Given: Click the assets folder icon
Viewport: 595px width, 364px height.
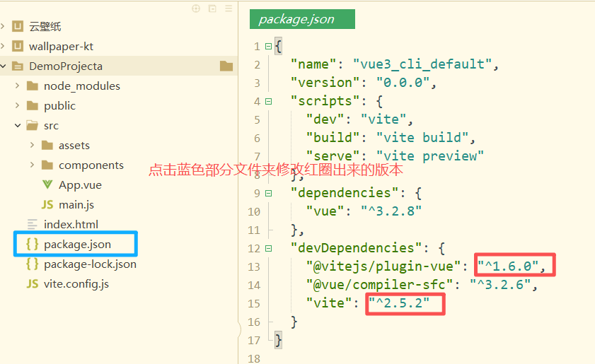Looking at the screenshot, I should point(47,145).
